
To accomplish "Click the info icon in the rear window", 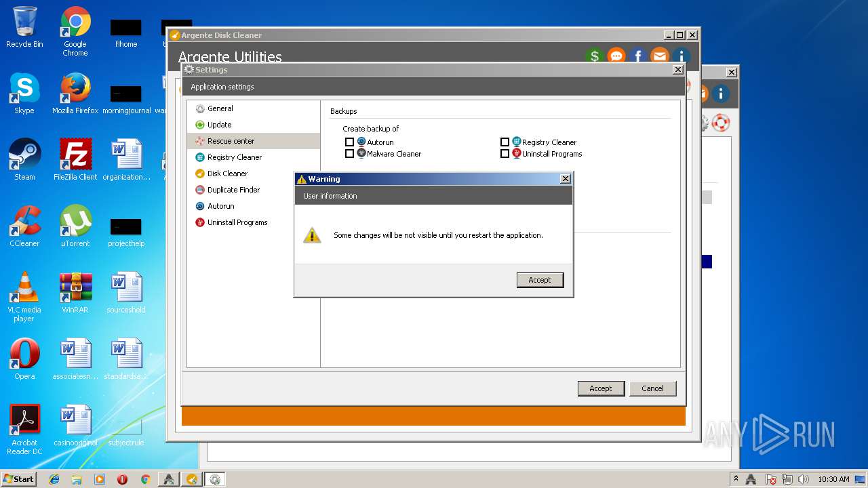I will click(x=720, y=94).
